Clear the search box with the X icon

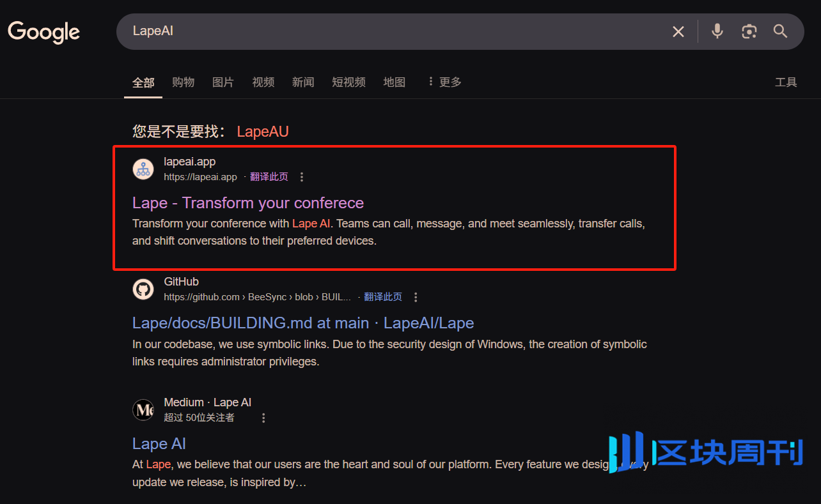[x=678, y=31]
